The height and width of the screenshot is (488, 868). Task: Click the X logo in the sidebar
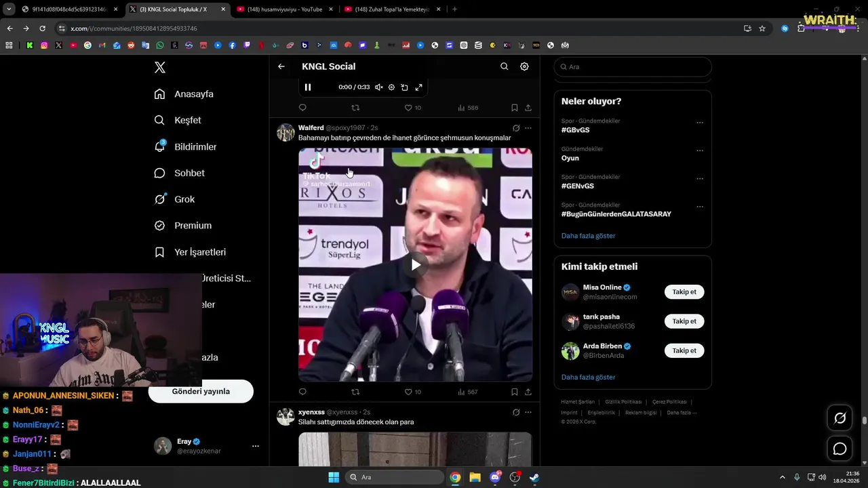point(159,67)
